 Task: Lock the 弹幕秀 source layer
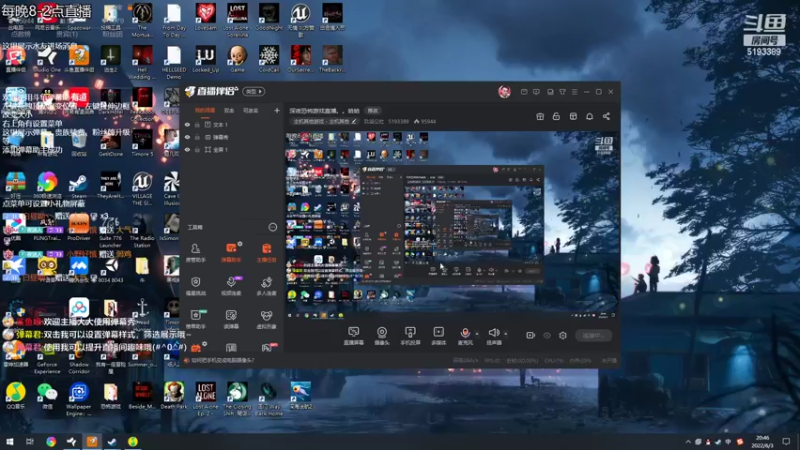point(197,137)
